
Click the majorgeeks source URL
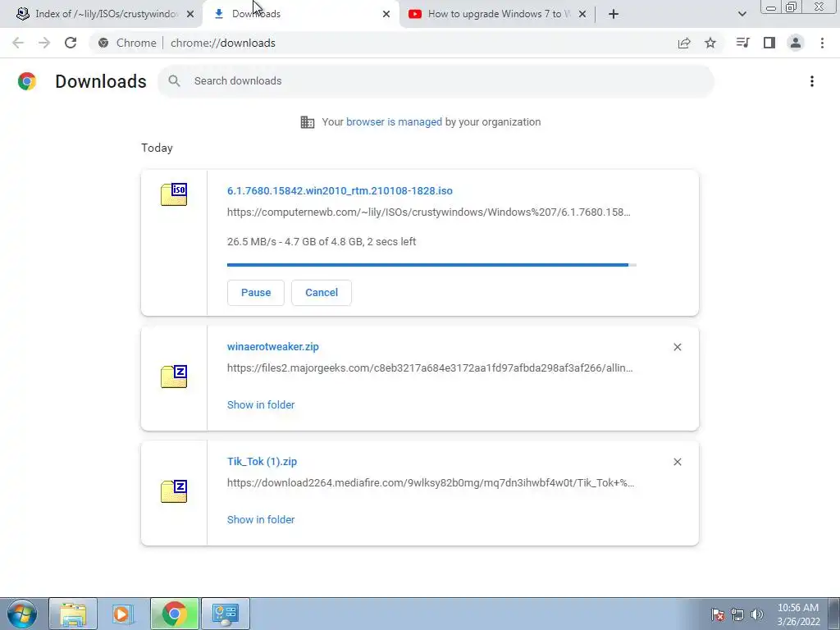pyautogui.click(x=430, y=368)
